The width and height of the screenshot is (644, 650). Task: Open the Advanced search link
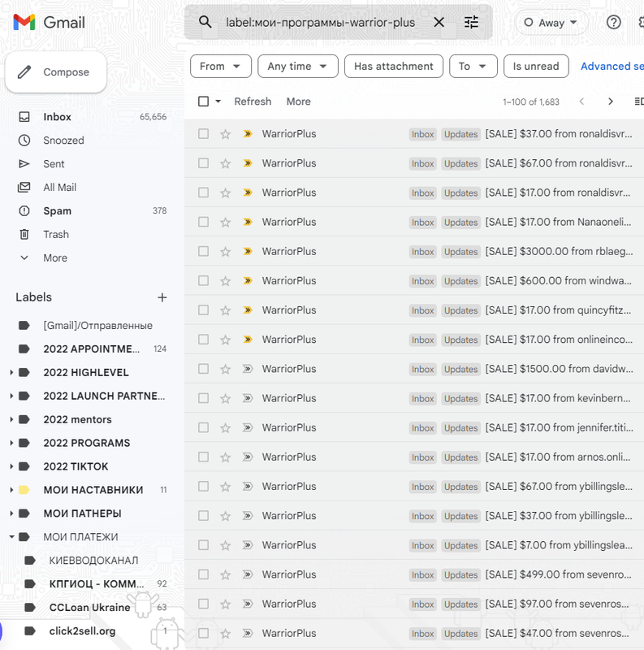tap(612, 67)
